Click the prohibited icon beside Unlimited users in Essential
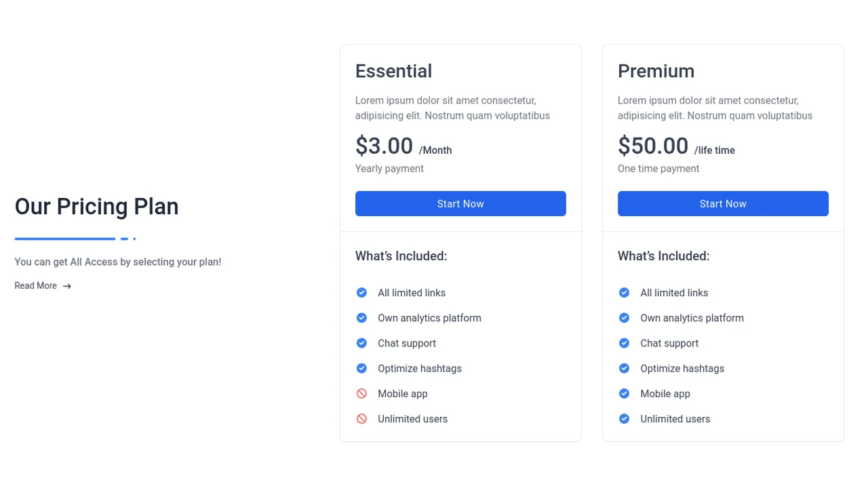This screenshot has height=488, width=868. tap(361, 418)
